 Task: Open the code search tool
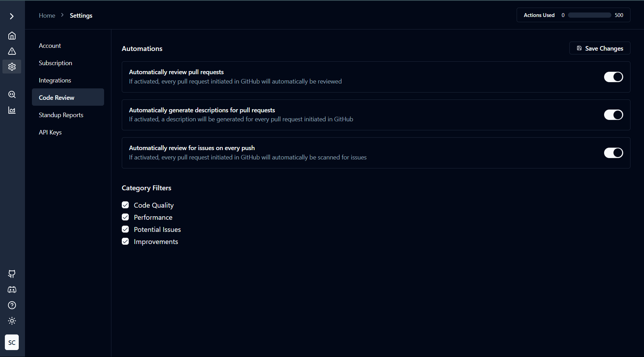point(12,94)
